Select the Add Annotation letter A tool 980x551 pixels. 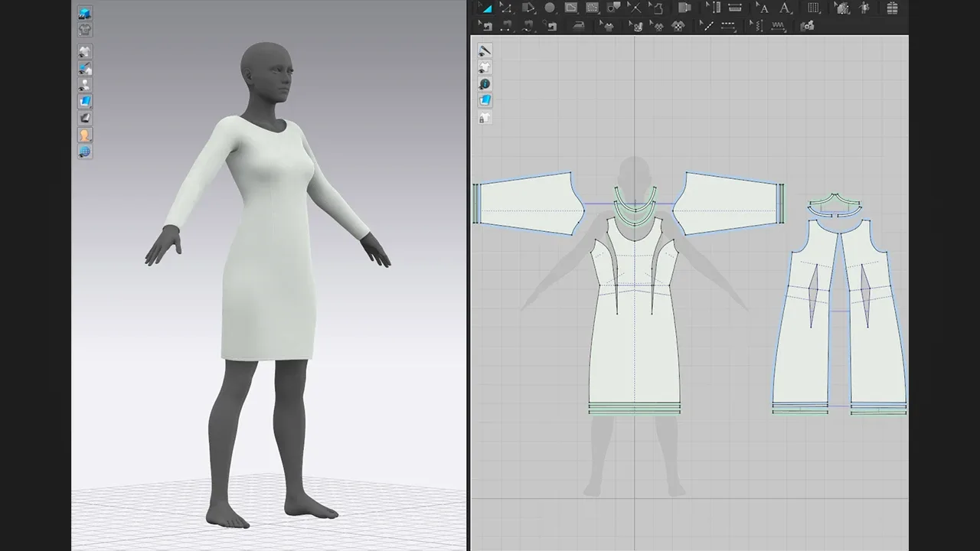(x=785, y=8)
